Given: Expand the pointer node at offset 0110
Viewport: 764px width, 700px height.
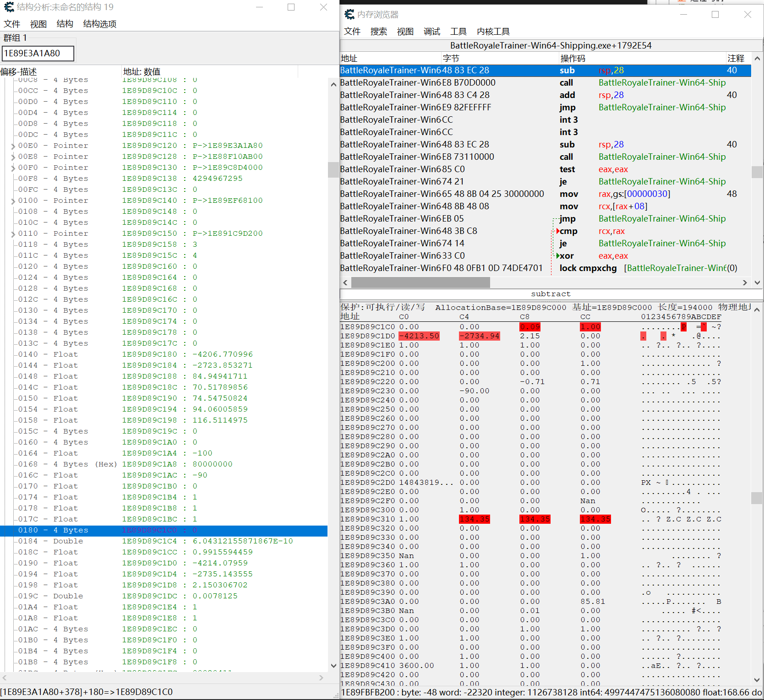Looking at the screenshot, I should click(x=13, y=234).
